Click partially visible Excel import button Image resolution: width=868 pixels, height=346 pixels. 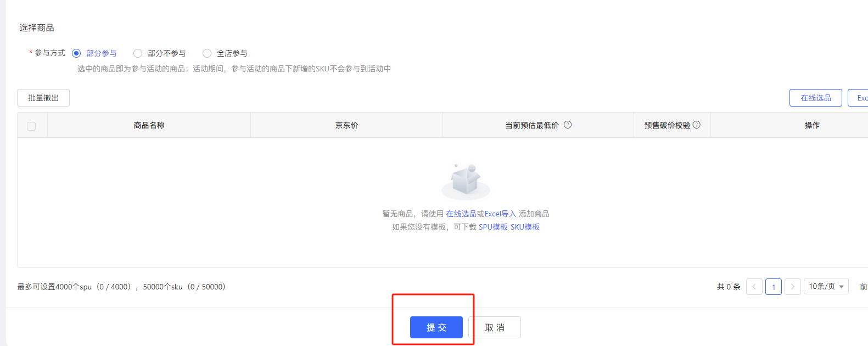pos(859,98)
